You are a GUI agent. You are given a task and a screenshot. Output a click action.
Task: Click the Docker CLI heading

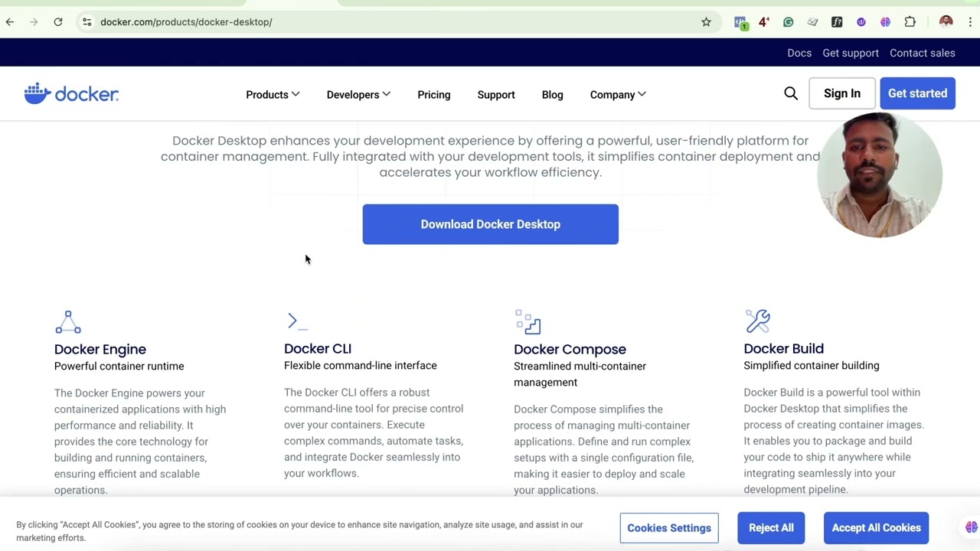[318, 349]
